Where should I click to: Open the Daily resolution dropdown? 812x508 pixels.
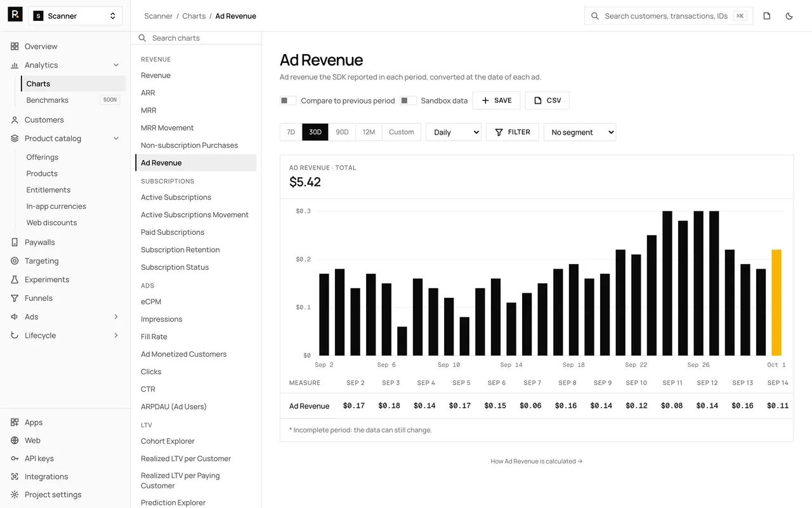click(454, 132)
